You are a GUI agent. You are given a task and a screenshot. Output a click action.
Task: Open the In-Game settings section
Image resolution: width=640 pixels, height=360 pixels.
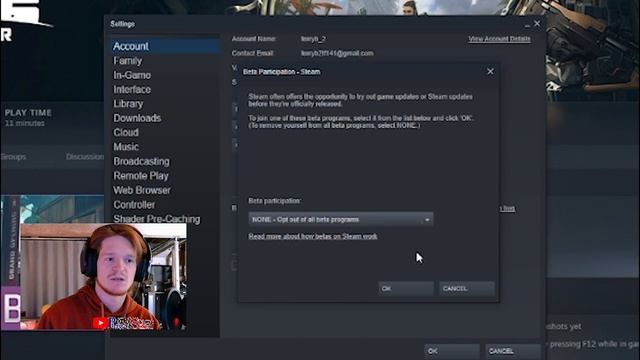[132, 75]
